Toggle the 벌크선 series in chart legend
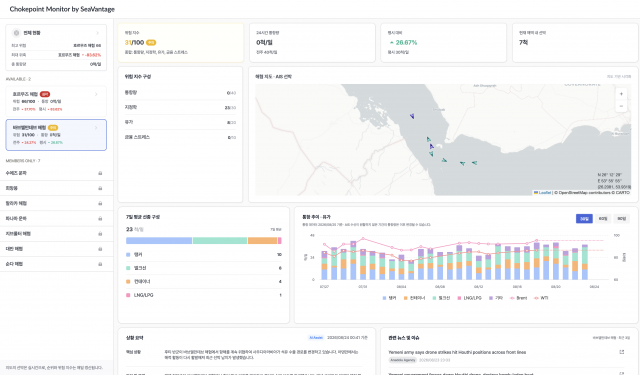The width and height of the screenshot is (640, 375). [x=441, y=298]
